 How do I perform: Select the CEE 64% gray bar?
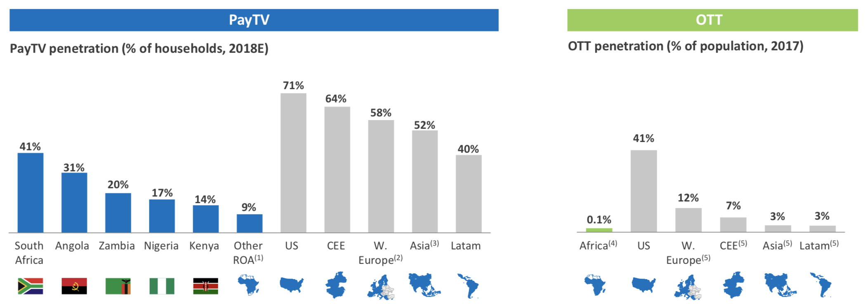(x=337, y=169)
